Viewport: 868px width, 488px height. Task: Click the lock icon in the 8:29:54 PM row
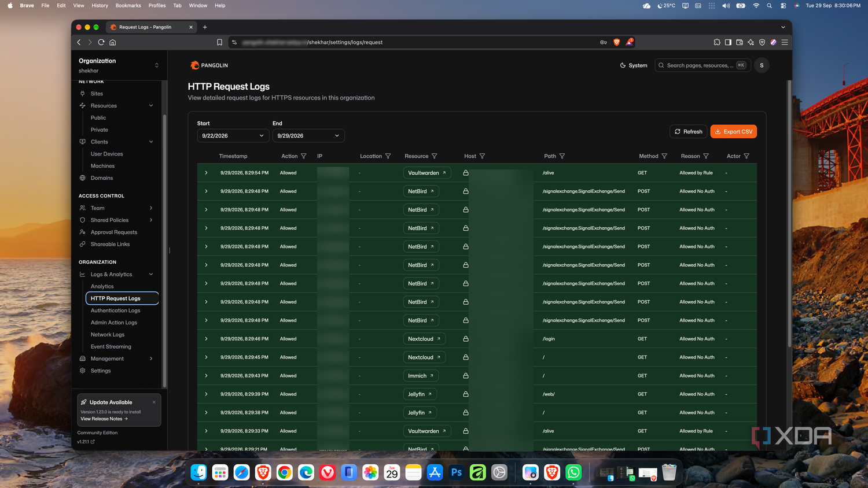pyautogui.click(x=466, y=173)
